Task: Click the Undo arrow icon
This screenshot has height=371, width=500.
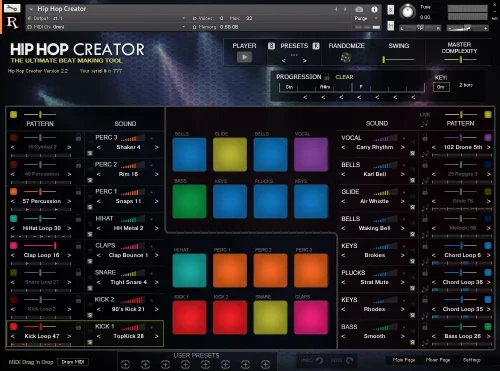Action: (x=319, y=360)
